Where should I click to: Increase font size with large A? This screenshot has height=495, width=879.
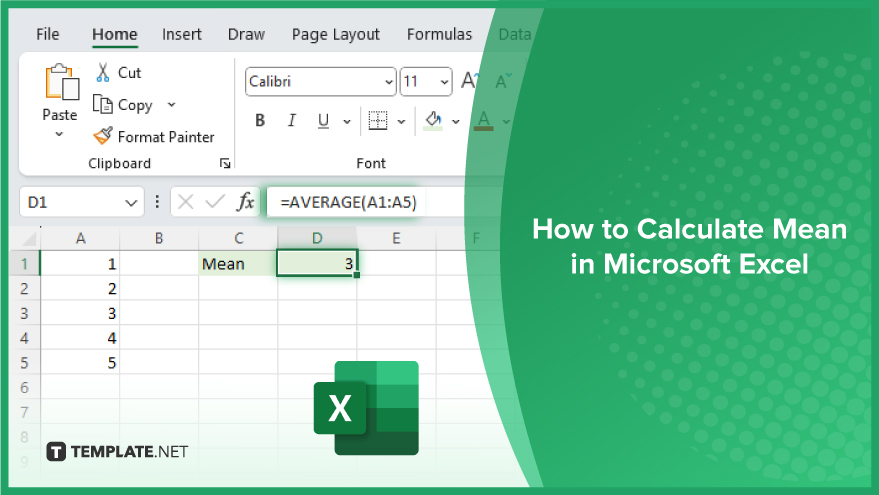tap(470, 81)
